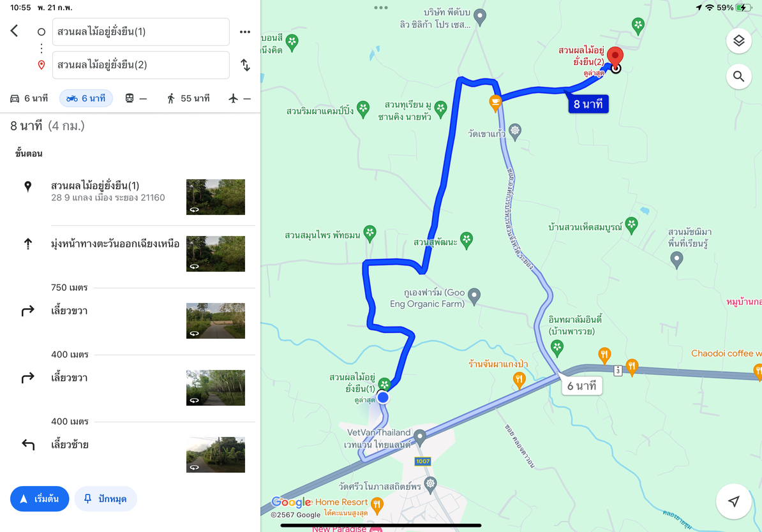Edit the origin field สวนผลไม้อยู่ยั่งยืน(1)
Image resolution: width=762 pixels, height=532 pixels.
click(141, 32)
